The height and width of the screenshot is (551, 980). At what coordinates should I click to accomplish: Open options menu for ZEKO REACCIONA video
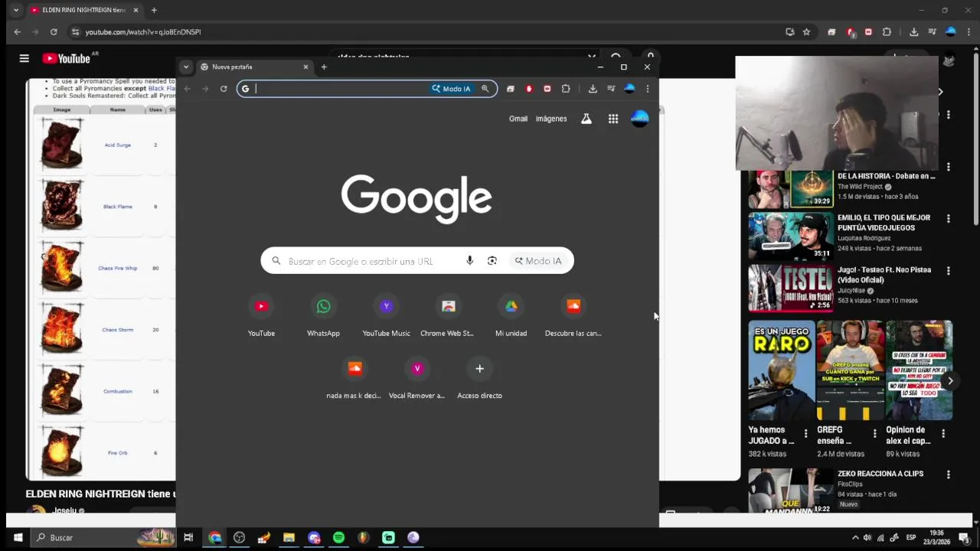coord(949,474)
